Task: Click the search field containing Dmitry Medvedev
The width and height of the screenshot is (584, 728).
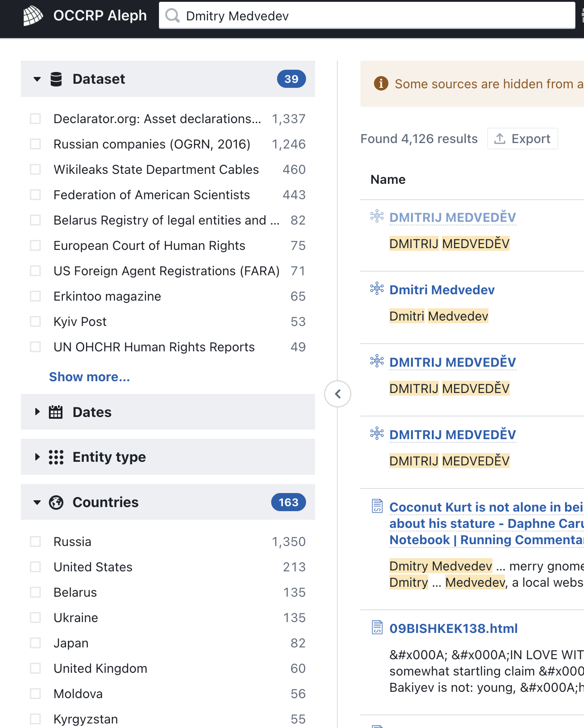Action: (x=367, y=16)
